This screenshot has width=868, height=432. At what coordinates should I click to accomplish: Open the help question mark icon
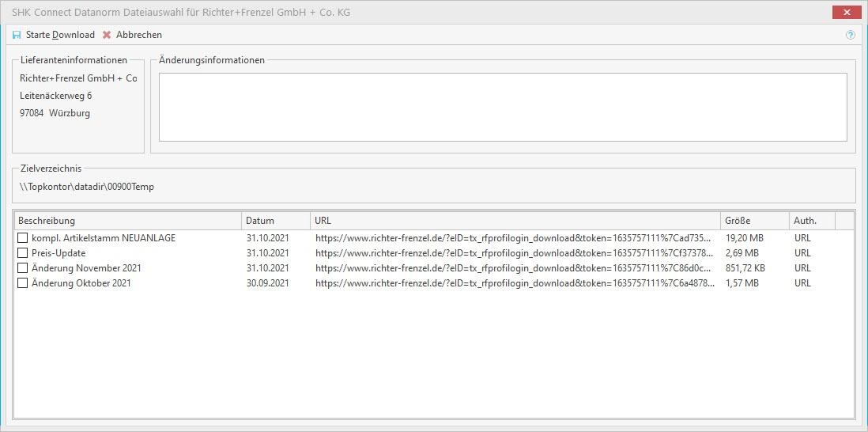pos(851,35)
